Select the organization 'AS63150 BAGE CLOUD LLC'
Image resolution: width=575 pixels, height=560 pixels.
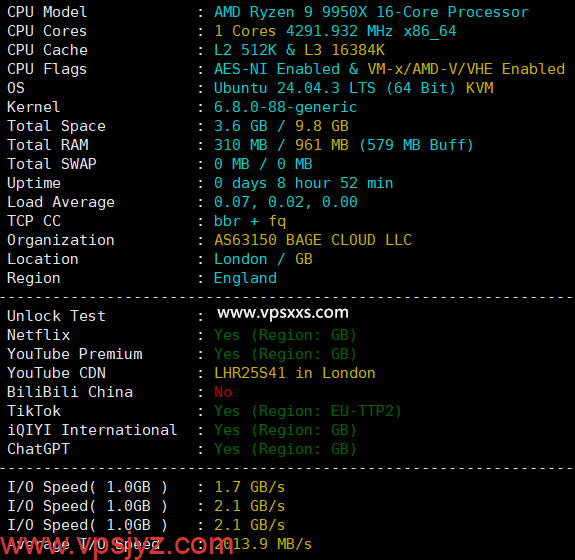pos(313,240)
